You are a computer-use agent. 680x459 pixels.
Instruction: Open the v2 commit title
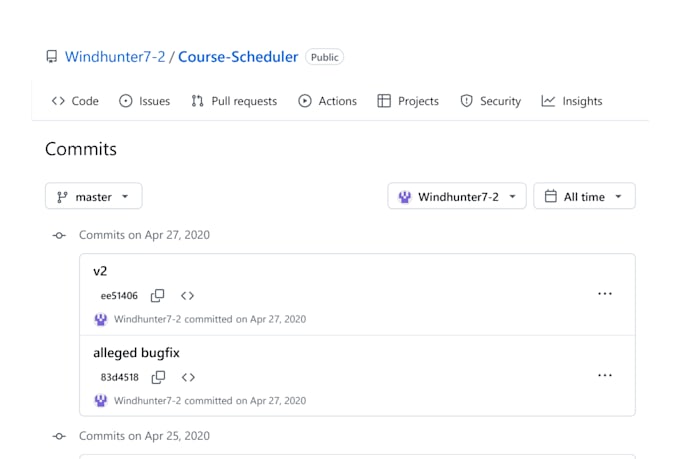tap(100, 271)
